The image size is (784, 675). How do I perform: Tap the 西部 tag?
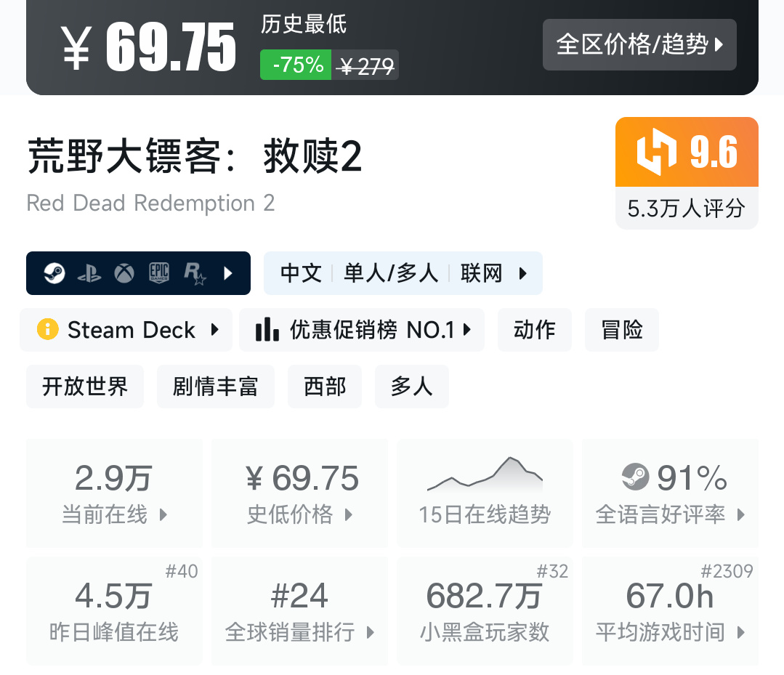point(325,387)
